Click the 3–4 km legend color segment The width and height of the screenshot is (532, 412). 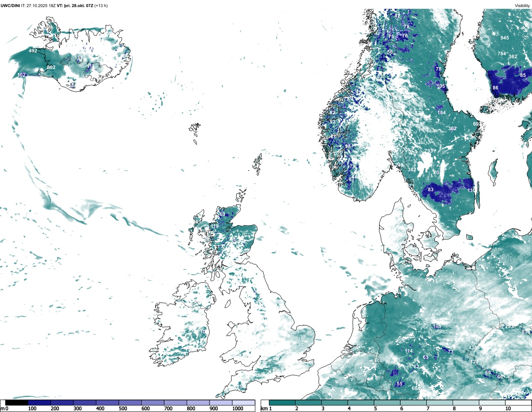pyautogui.click(x=335, y=402)
